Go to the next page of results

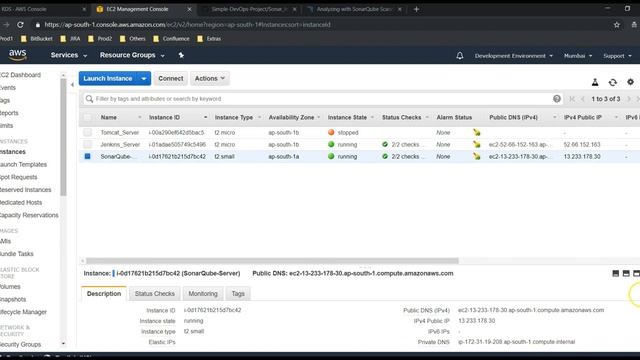pyautogui.click(x=629, y=99)
